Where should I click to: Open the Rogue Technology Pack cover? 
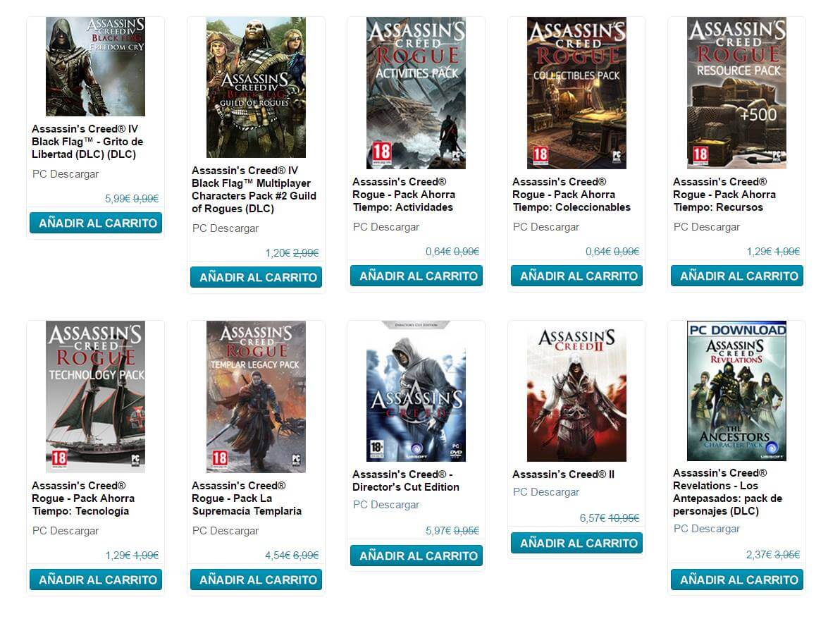pos(95,397)
